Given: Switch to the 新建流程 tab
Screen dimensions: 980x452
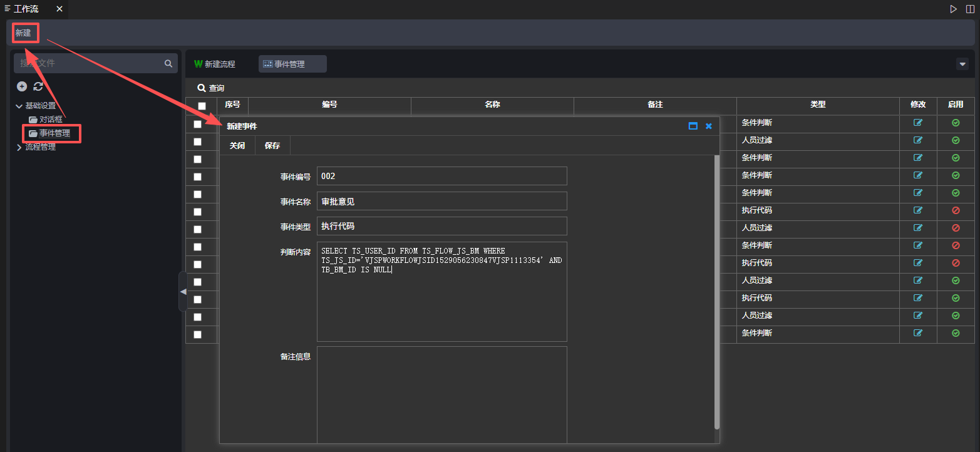Looking at the screenshot, I should tap(215, 64).
